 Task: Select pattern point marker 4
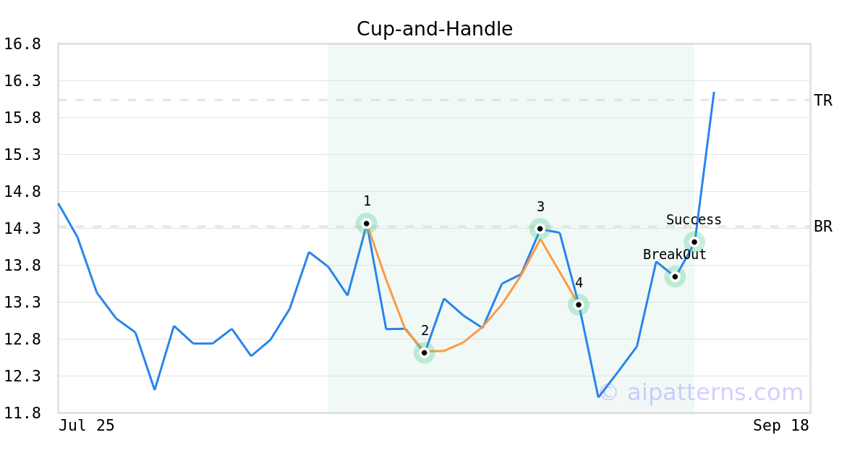[x=579, y=305]
